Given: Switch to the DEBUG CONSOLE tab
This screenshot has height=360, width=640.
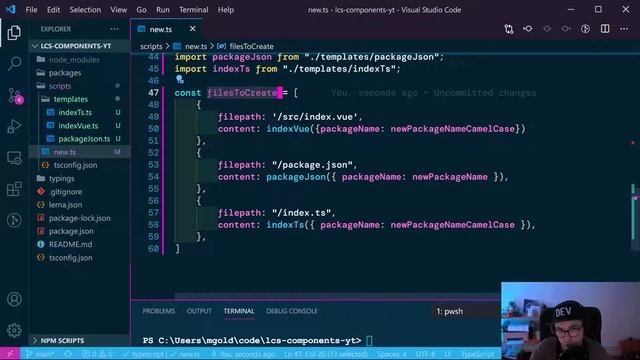Looking at the screenshot, I should pyautogui.click(x=292, y=311).
